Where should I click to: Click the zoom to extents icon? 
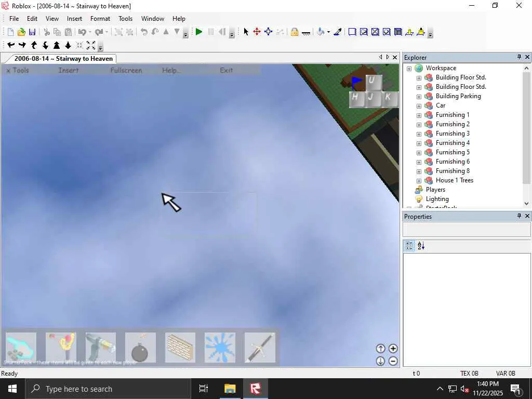pyautogui.click(x=91, y=45)
